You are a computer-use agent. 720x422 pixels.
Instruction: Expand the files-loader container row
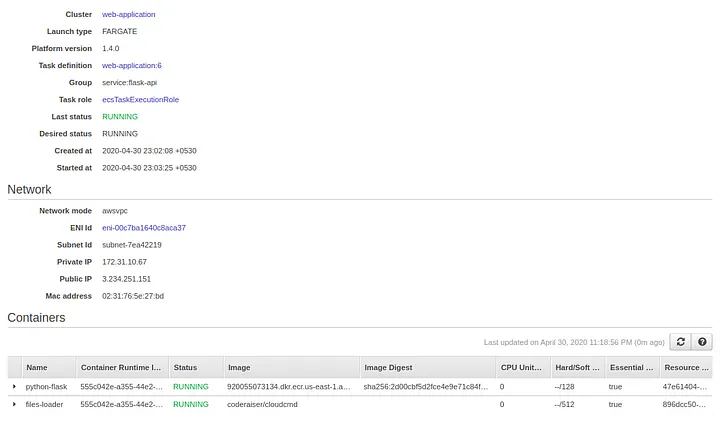coord(14,404)
